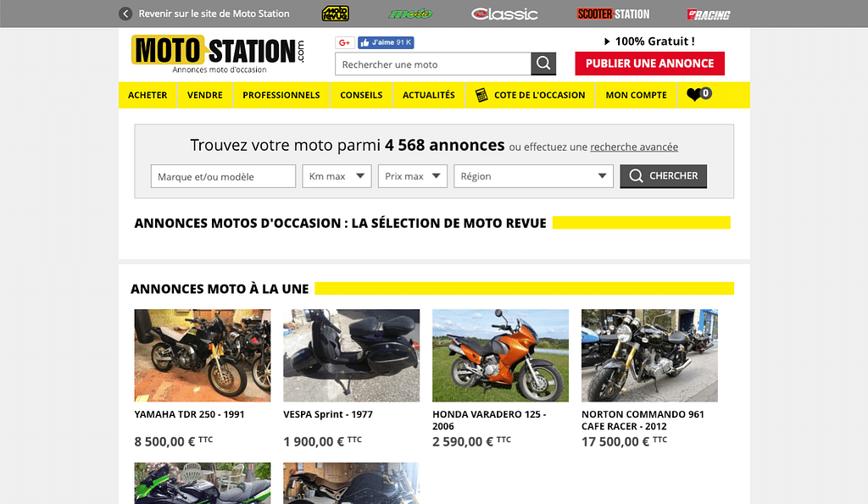Follow the recherche avancée link

[x=634, y=147]
